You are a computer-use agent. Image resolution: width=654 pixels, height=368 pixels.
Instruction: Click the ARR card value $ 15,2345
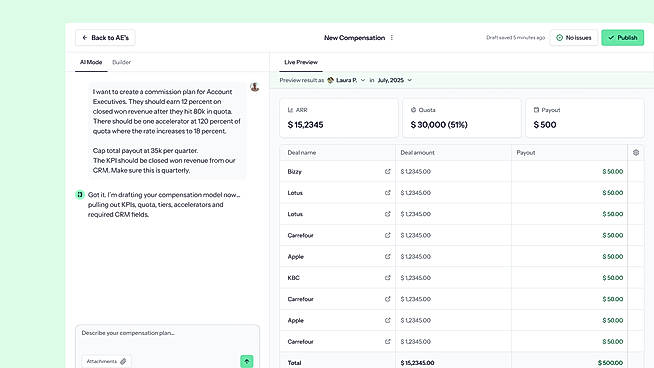click(x=305, y=125)
